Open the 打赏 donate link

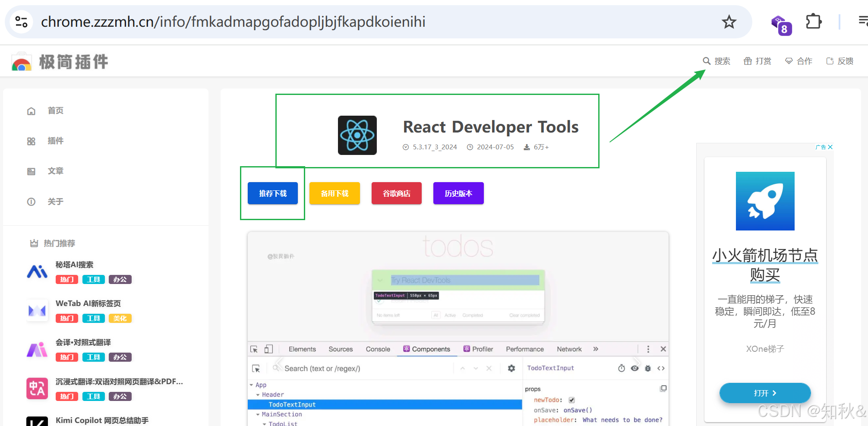(x=758, y=61)
